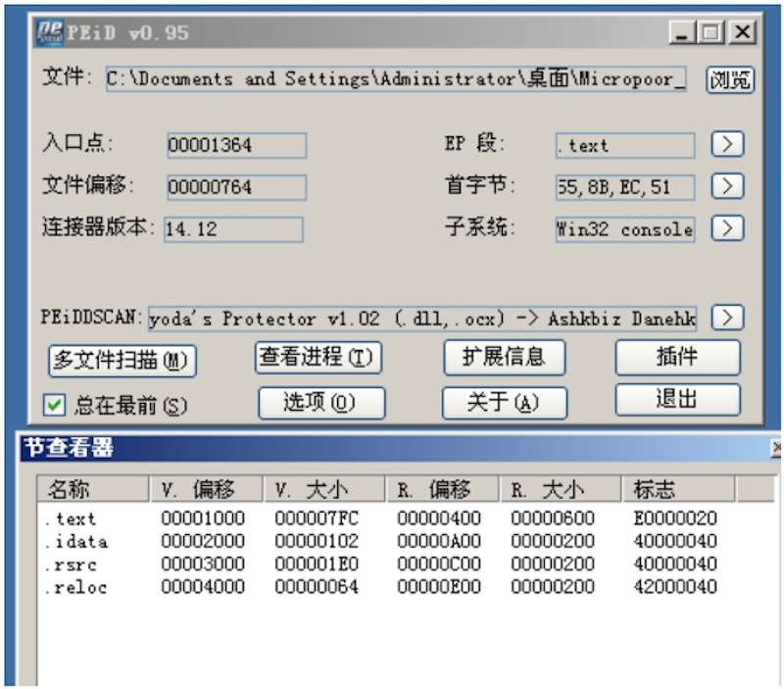The image size is (784, 689).
Task: Click the PEiD title bar app icon
Action: (x=49, y=32)
